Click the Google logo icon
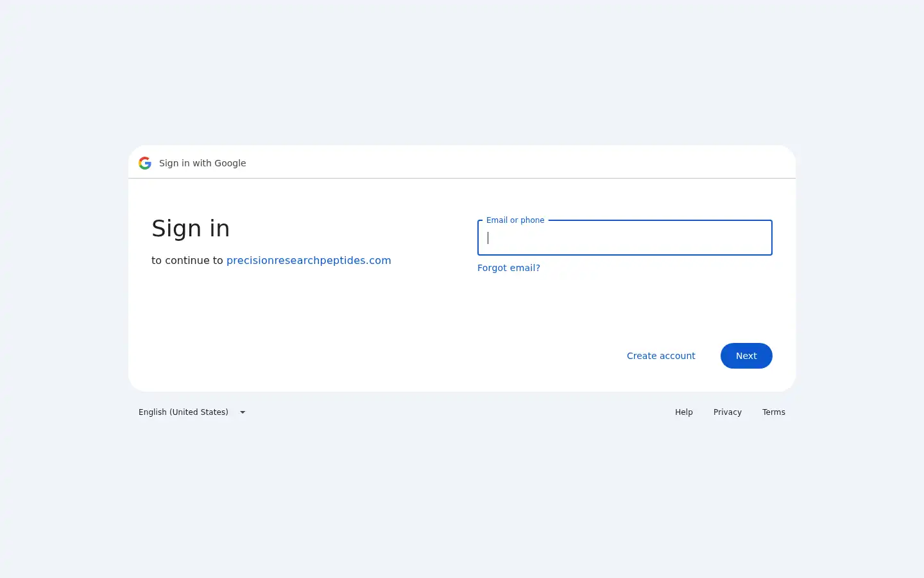Image resolution: width=924 pixels, height=578 pixels. click(145, 163)
